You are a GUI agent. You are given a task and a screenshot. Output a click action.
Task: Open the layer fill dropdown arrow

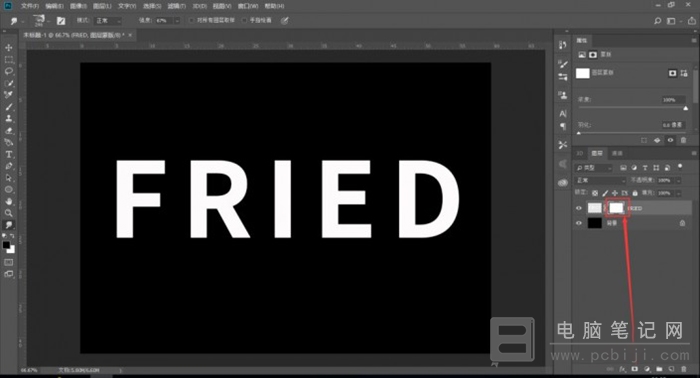(x=678, y=193)
